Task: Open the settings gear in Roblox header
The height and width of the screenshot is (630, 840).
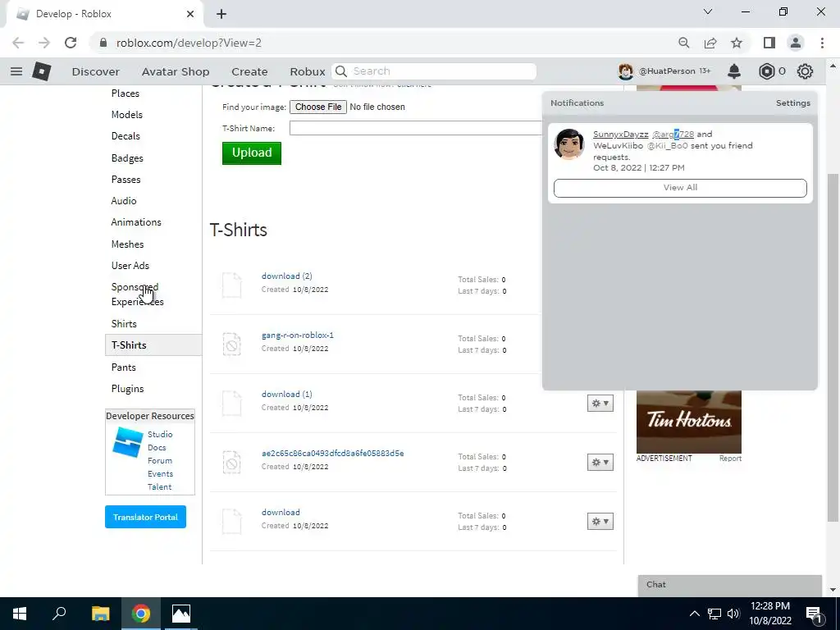Action: (805, 71)
